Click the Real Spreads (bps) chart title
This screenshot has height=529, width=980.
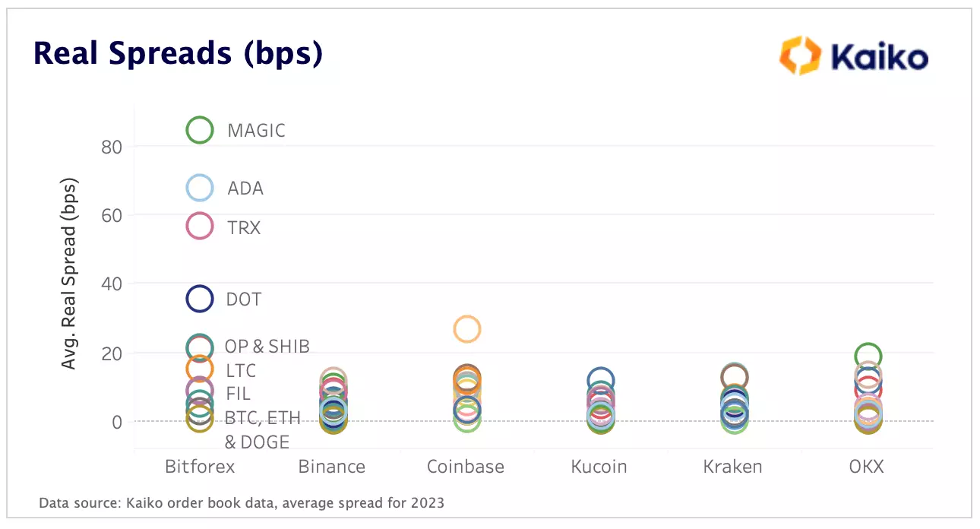(179, 55)
